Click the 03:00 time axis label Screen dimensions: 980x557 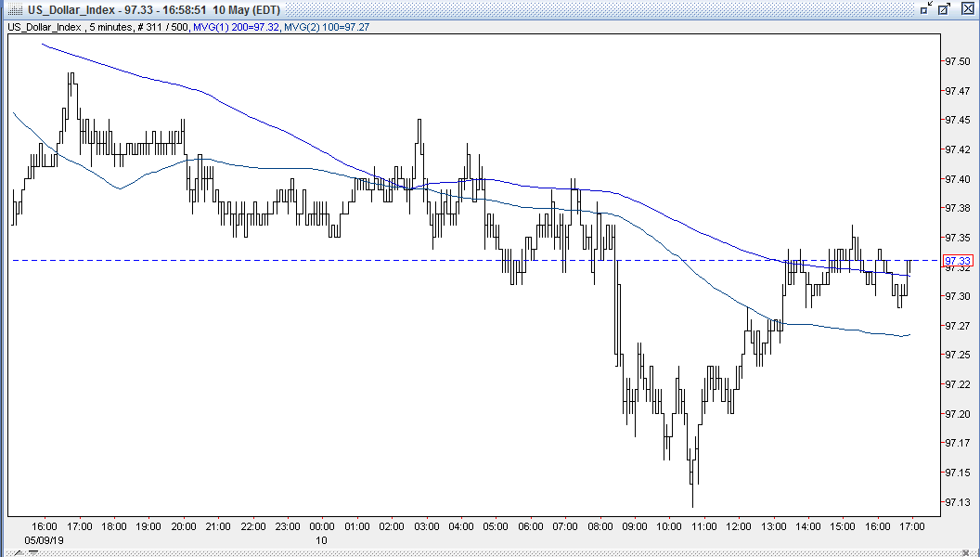pos(426,526)
